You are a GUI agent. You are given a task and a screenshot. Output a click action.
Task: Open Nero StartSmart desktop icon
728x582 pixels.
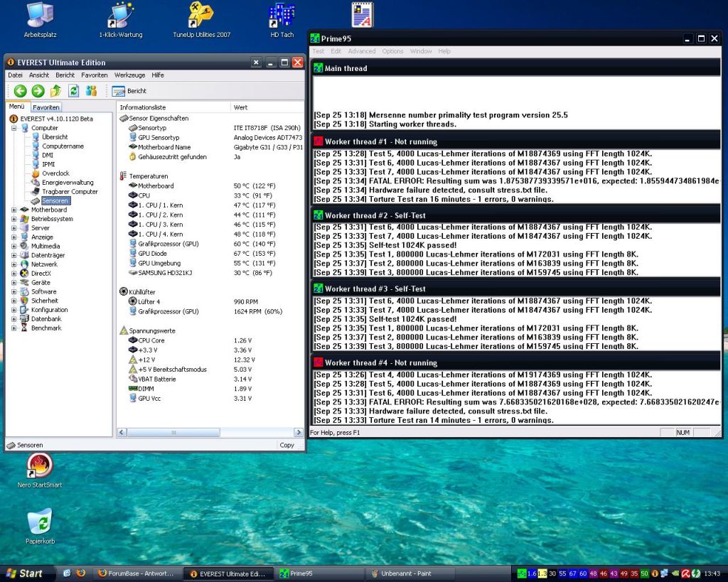click(40, 470)
